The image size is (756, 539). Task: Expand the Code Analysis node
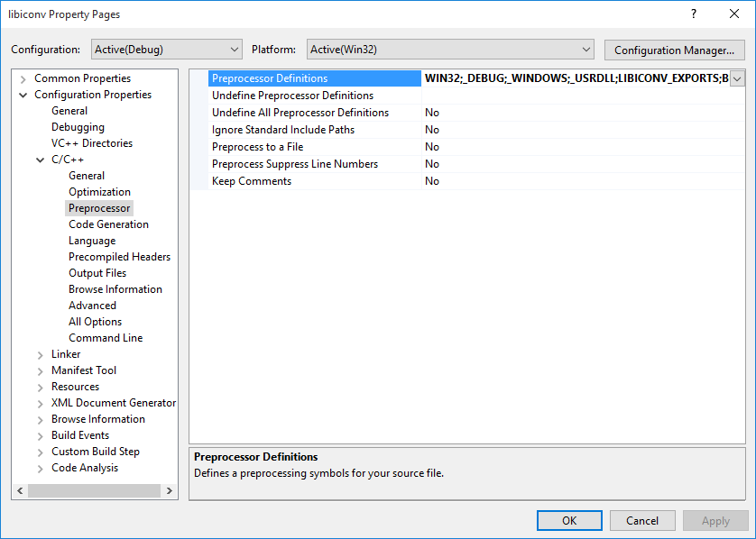40,469
